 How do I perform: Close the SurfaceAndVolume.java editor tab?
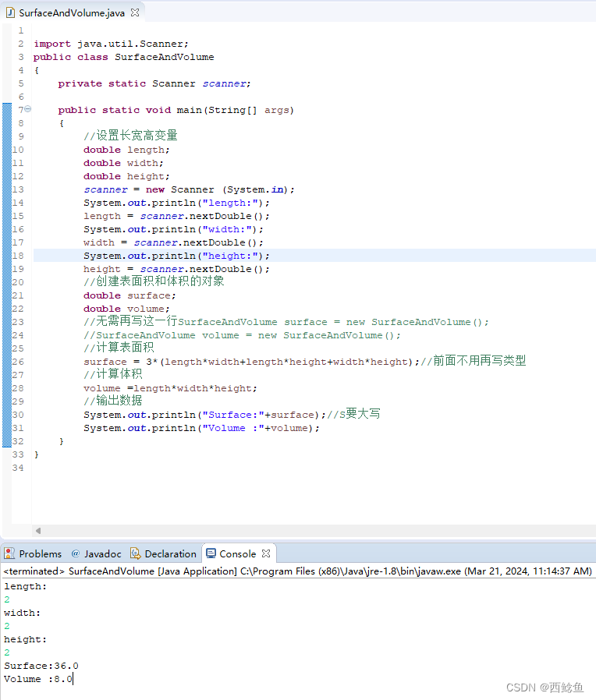click(x=135, y=12)
